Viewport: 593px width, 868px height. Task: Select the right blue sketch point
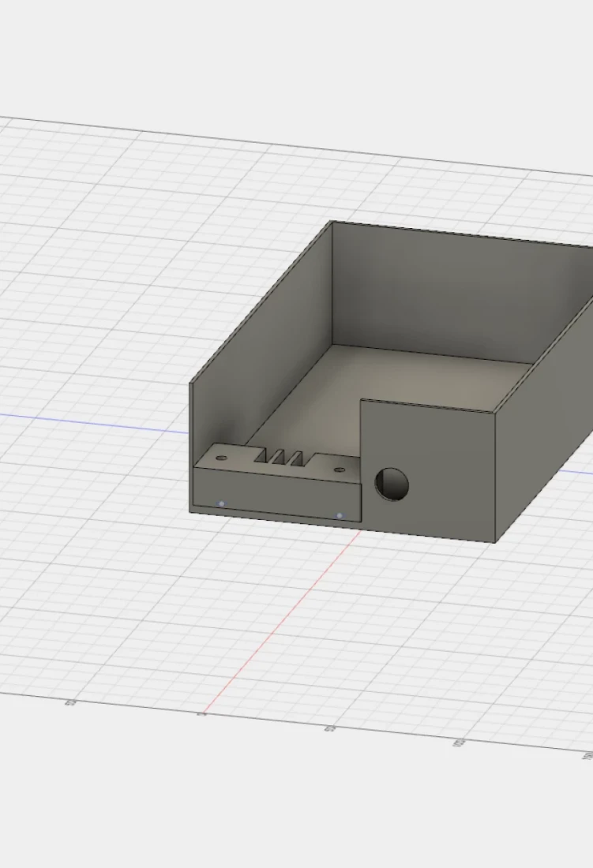click(340, 515)
